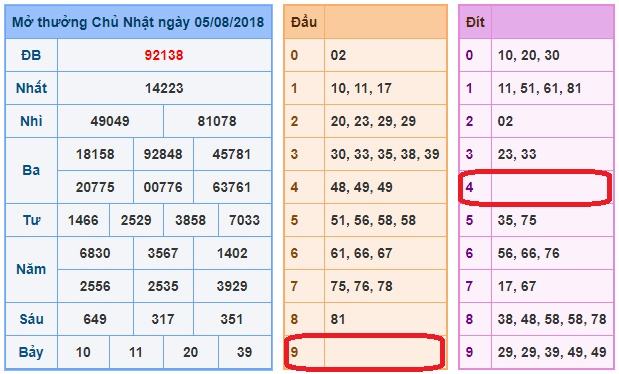Click the third prize number 20775
The image size is (619, 374).
pyautogui.click(x=95, y=187)
